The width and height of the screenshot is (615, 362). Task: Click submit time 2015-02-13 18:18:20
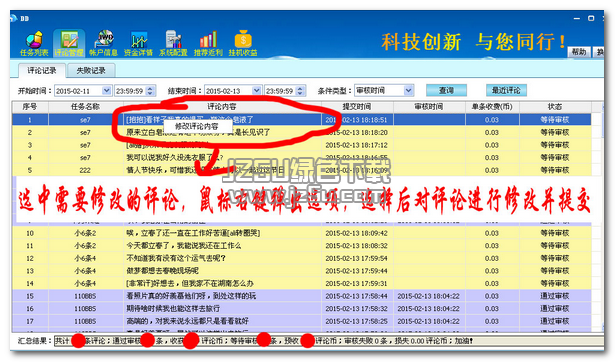[x=358, y=133]
